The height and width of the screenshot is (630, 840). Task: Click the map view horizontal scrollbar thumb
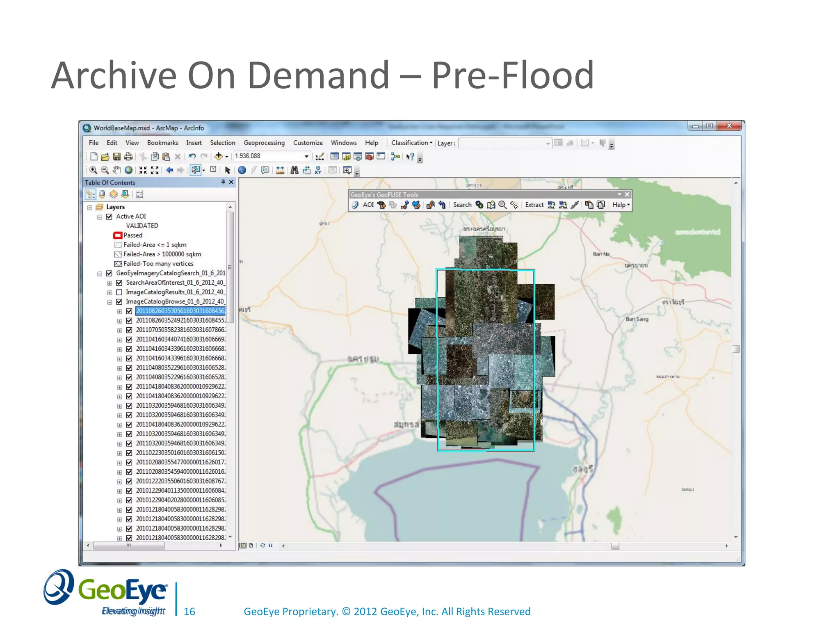(x=615, y=546)
